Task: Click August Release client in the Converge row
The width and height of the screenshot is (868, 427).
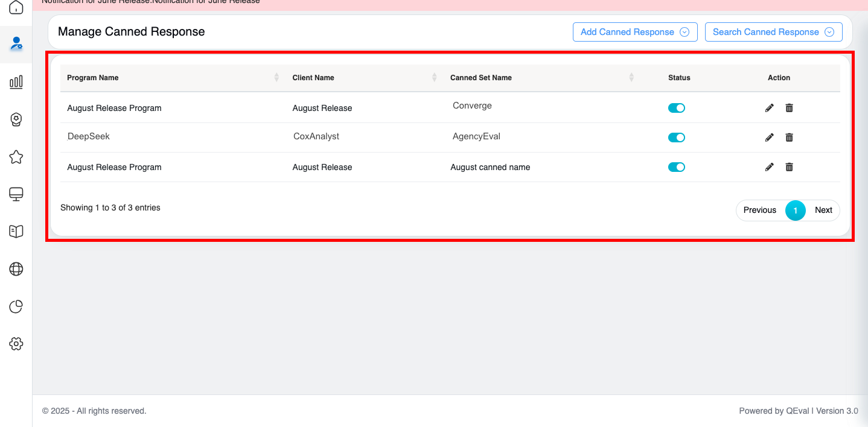Action: click(322, 108)
